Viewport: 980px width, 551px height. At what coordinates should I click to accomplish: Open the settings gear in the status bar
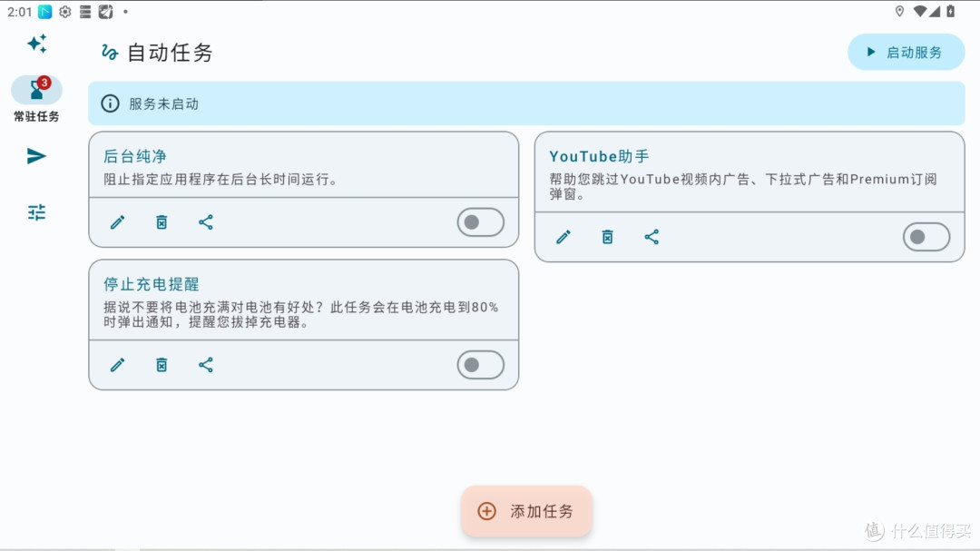pyautogui.click(x=63, y=12)
